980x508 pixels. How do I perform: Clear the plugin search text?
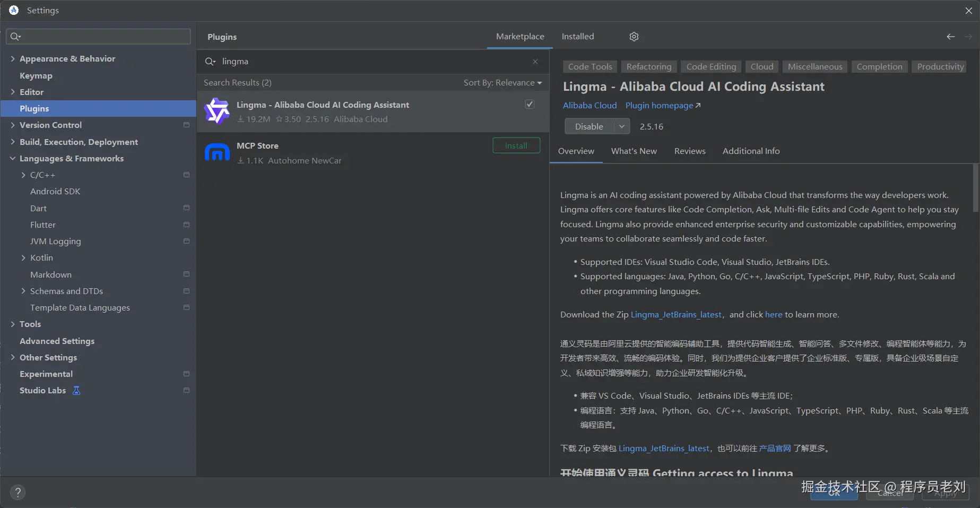click(535, 62)
